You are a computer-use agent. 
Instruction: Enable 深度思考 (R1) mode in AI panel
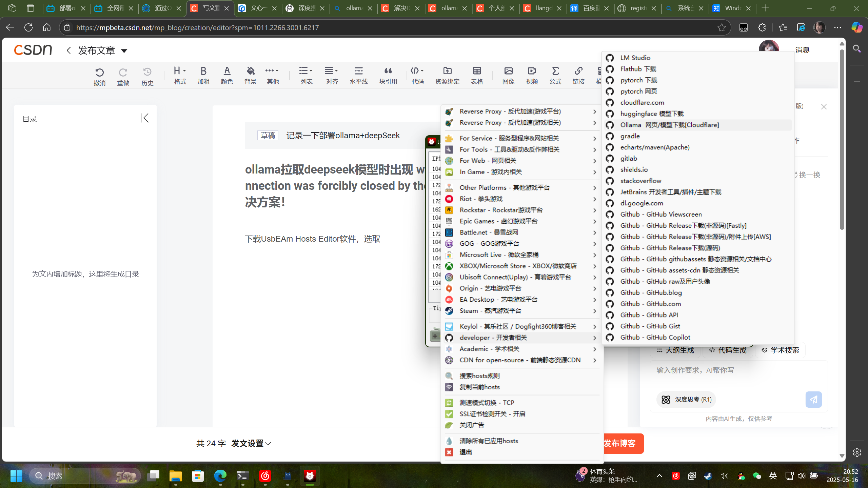click(x=686, y=399)
